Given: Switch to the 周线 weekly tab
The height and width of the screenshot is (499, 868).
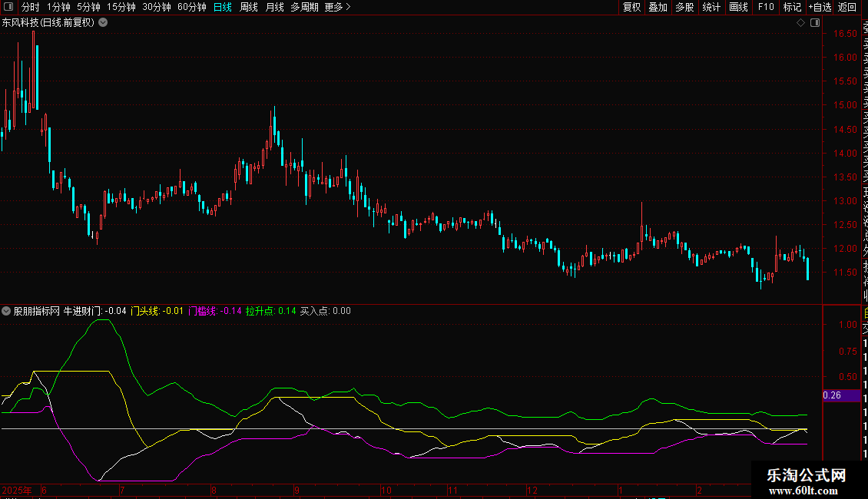Looking at the screenshot, I should [249, 7].
